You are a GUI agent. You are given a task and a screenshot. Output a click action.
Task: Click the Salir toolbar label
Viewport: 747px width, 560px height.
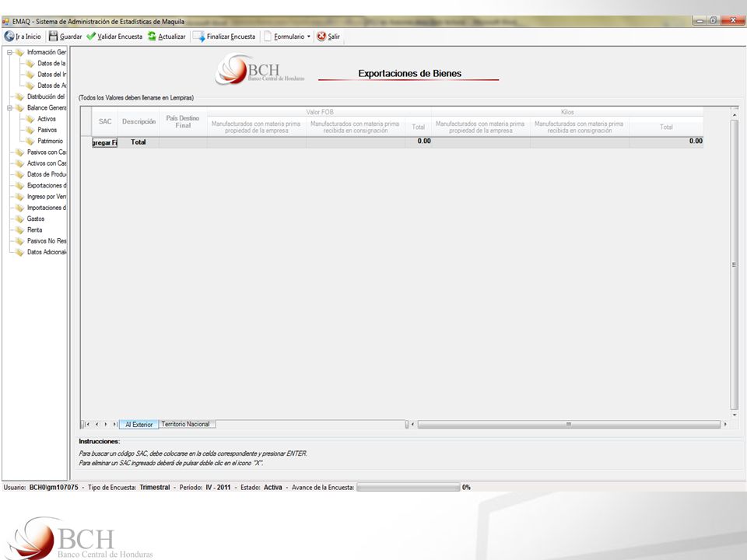click(x=334, y=37)
